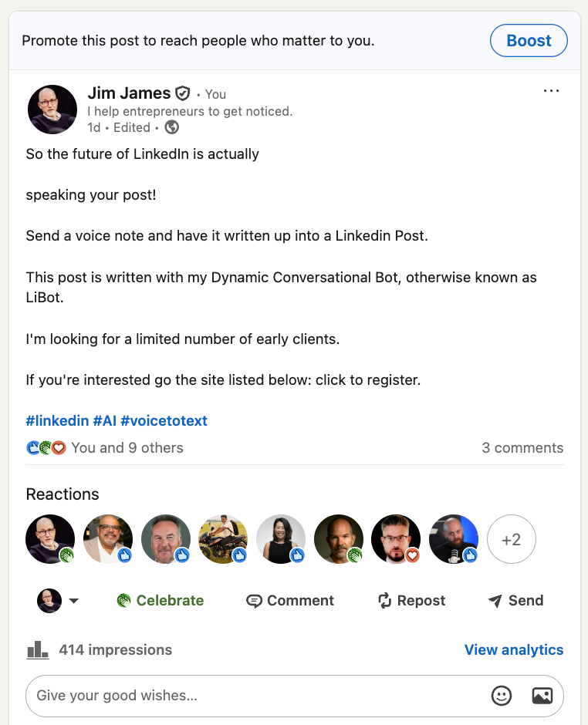Repost this post
This screenshot has height=725, width=588.
[411, 601]
